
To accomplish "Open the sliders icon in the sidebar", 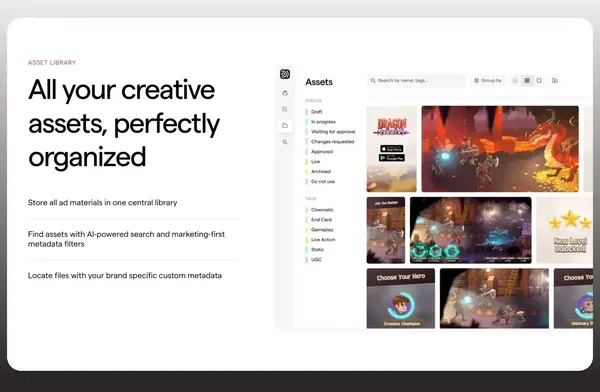I will (x=285, y=109).
